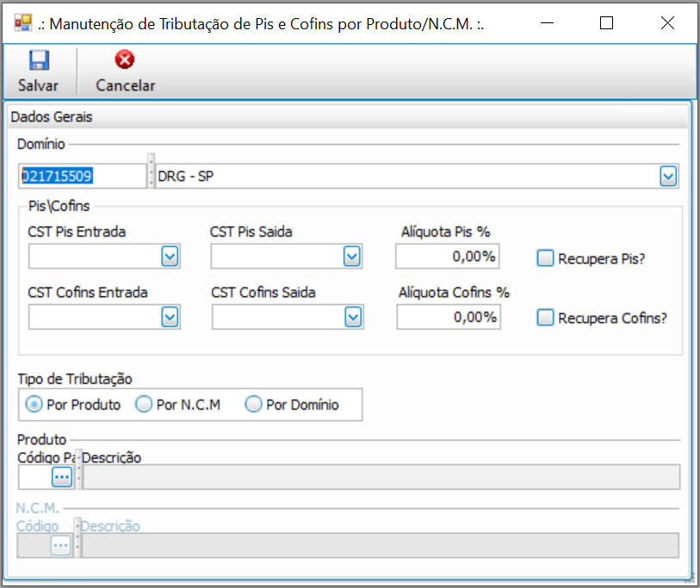This screenshot has width=700, height=588.
Task: Enable the Recupera Cofins? checkbox
Action: [x=545, y=318]
